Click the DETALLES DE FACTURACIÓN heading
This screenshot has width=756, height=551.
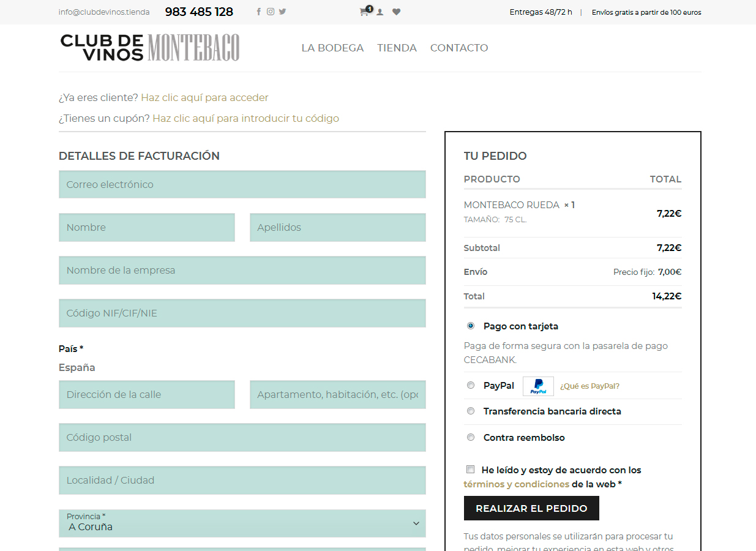pos(139,156)
